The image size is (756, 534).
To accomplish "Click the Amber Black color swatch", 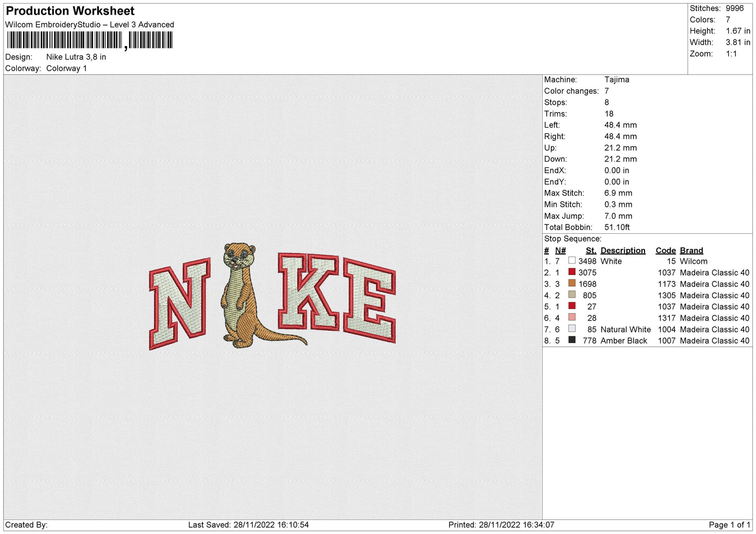I will [x=572, y=340].
